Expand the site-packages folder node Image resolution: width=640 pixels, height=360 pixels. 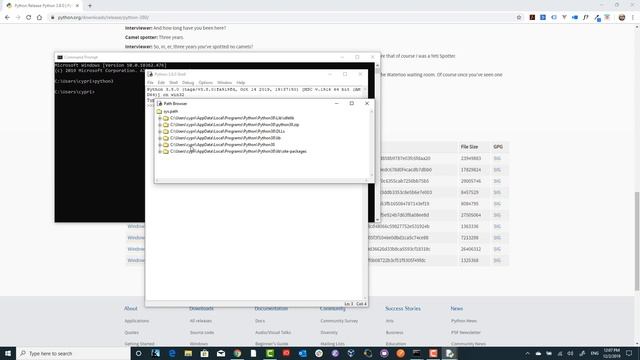click(x=160, y=151)
